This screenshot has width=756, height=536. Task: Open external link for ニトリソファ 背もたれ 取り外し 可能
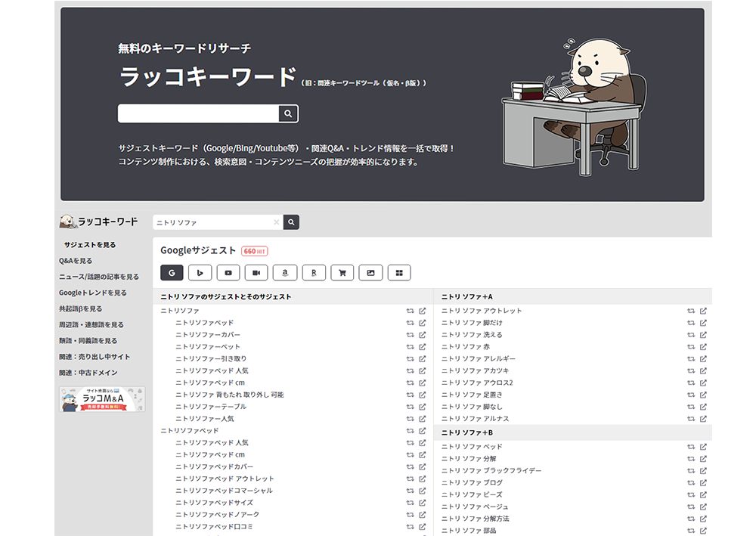click(423, 395)
